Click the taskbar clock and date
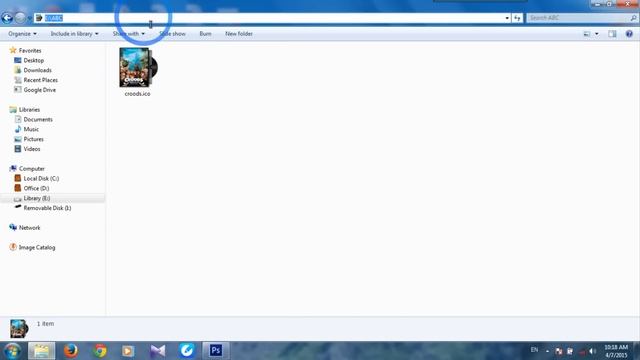Screen dimensions: 640x360 tap(616, 351)
